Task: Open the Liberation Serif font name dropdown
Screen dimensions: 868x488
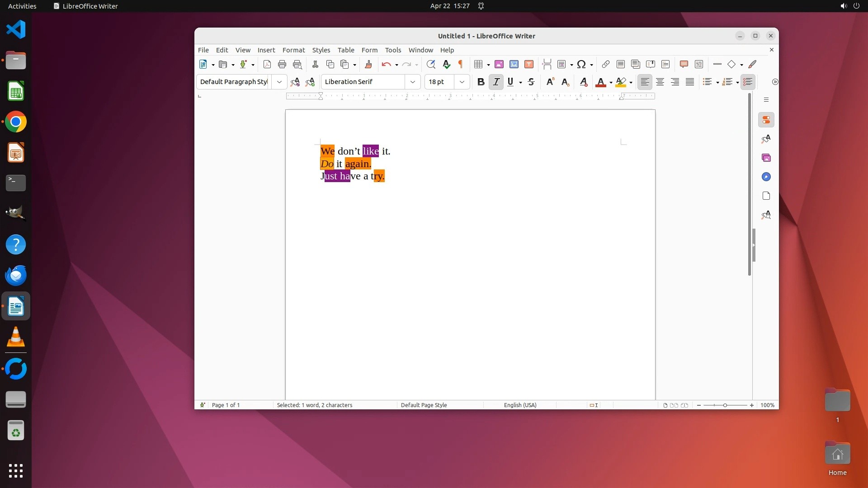Action: (x=412, y=82)
